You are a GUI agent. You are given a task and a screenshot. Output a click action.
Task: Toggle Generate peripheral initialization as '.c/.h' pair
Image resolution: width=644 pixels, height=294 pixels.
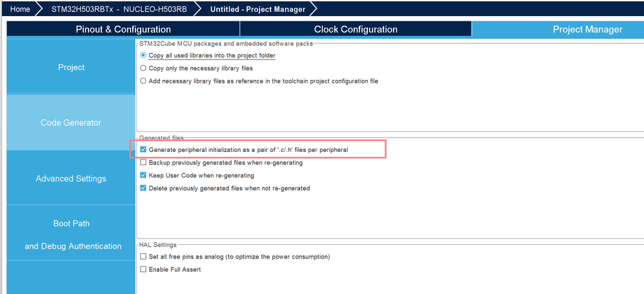(x=143, y=150)
